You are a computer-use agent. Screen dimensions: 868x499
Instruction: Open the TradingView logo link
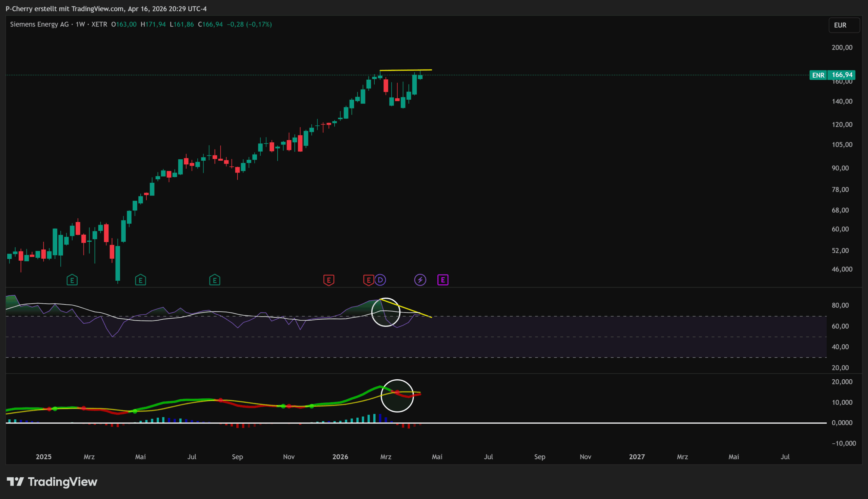52,481
